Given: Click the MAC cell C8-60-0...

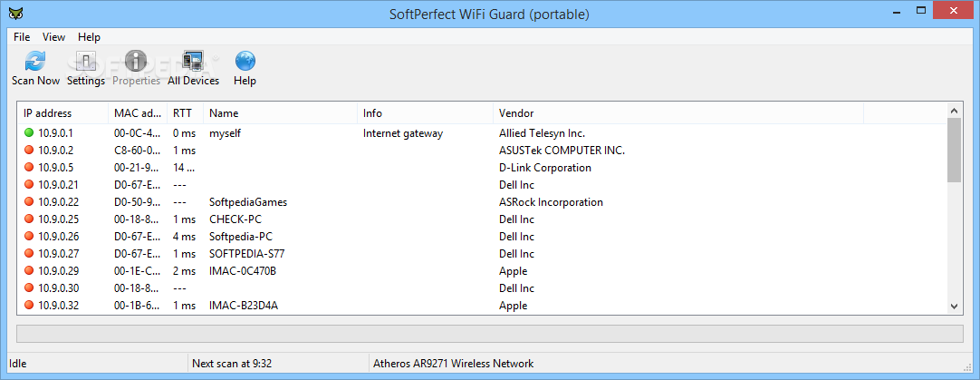Looking at the screenshot, I should [138, 151].
